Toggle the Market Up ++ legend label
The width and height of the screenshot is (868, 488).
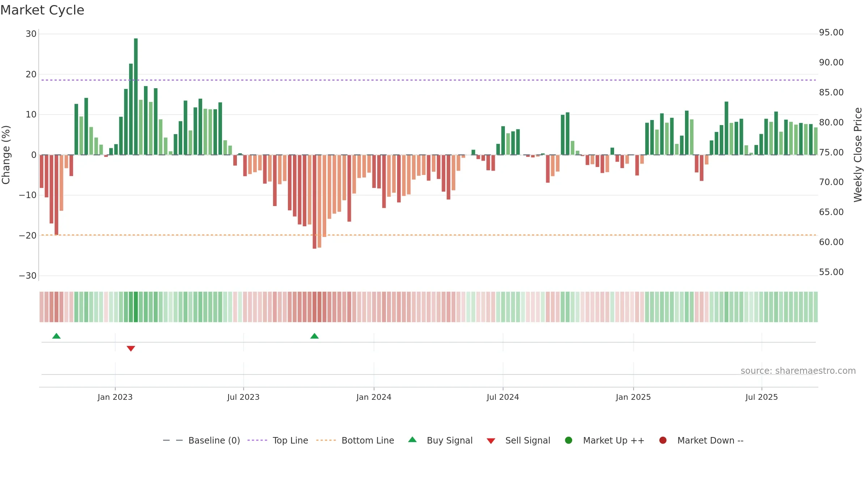(614, 440)
